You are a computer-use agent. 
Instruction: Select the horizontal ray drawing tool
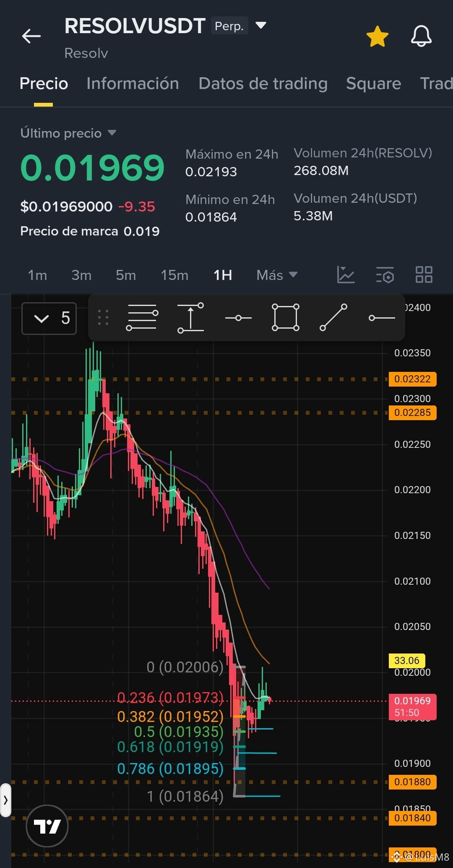(382, 318)
